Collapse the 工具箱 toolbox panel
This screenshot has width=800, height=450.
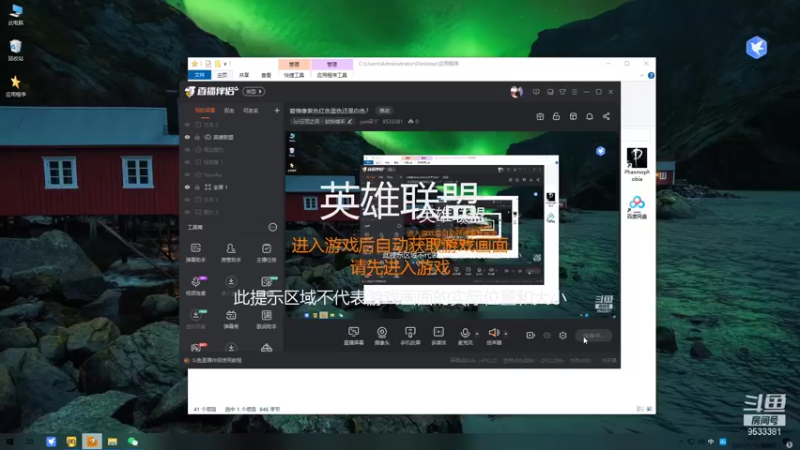coord(273,227)
